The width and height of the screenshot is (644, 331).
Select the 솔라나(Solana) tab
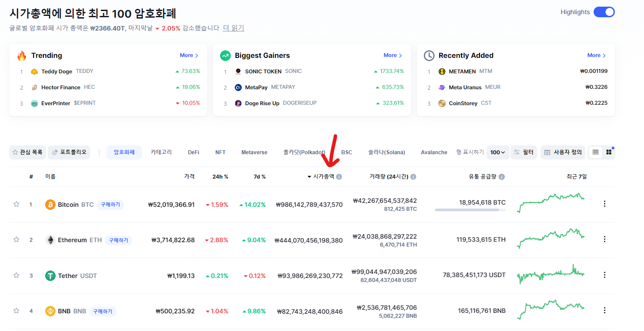(386, 152)
